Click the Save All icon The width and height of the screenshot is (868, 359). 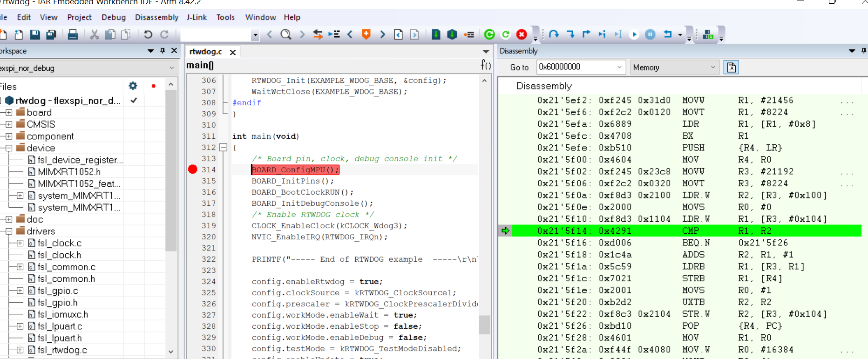[x=51, y=34]
